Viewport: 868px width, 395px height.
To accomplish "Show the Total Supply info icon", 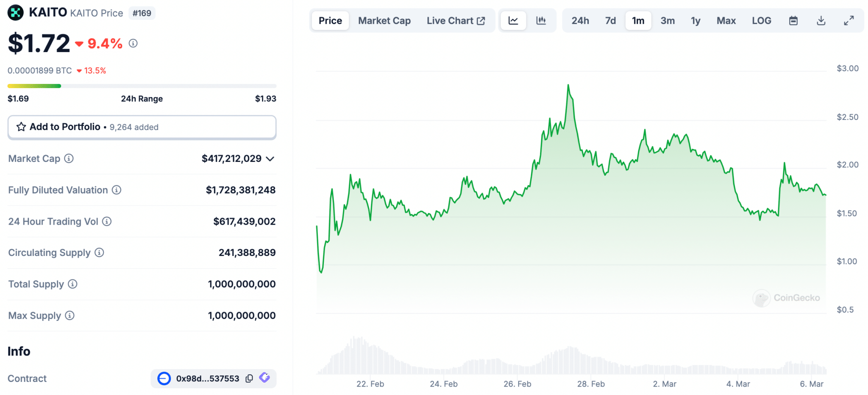I will point(72,284).
